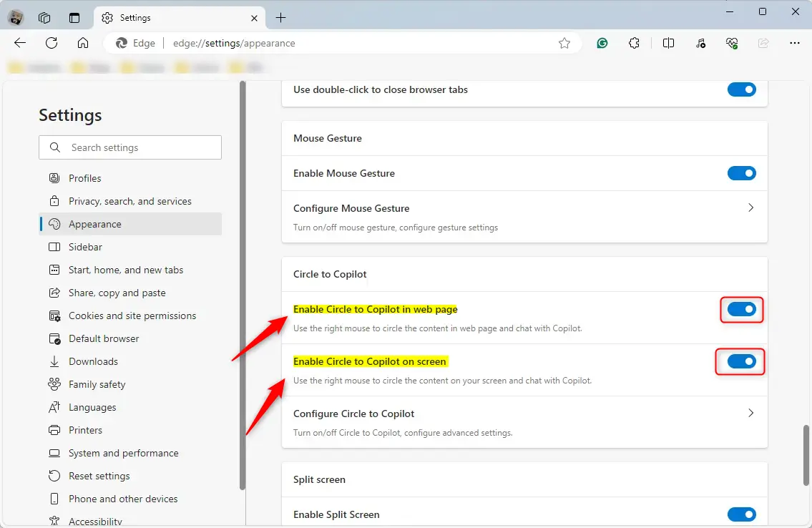Click the Home icon
The height and width of the screenshot is (528, 812).
point(82,43)
